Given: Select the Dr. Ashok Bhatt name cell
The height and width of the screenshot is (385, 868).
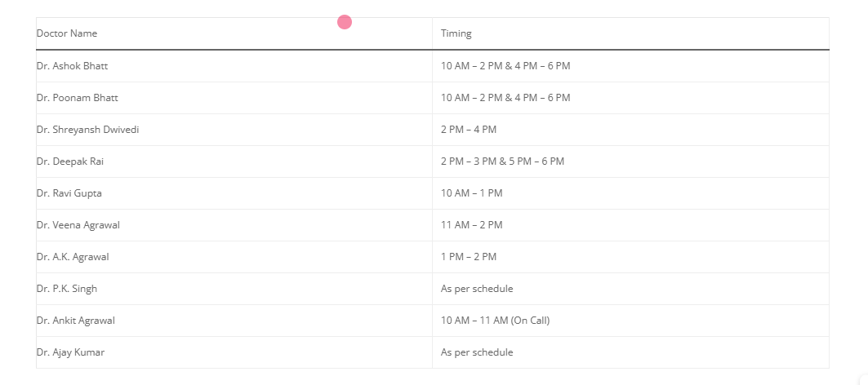Looking at the screenshot, I should (72, 65).
